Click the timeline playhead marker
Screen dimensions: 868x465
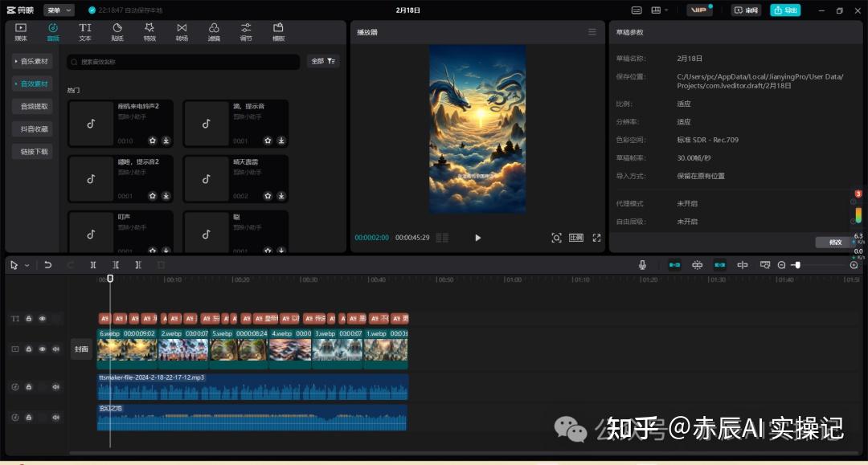tap(110, 279)
